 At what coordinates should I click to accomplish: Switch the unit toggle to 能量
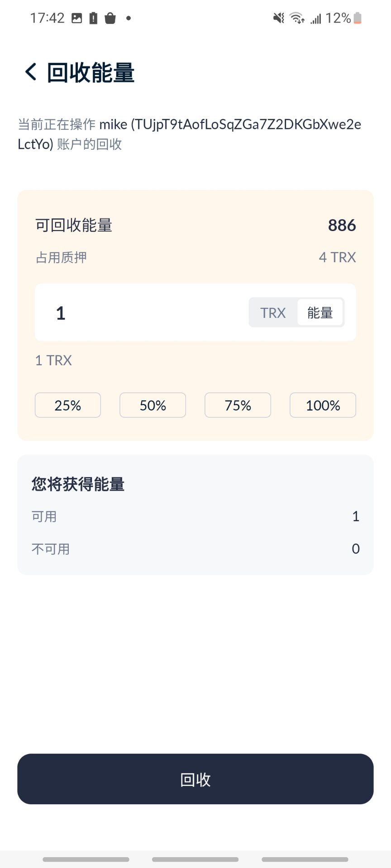click(x=320, y=312)
